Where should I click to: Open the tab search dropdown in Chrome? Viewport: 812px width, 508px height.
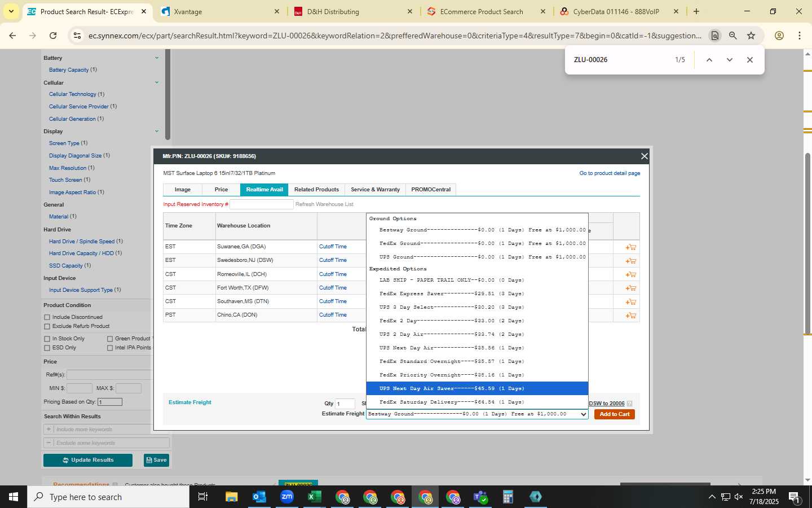click(11, 11)
